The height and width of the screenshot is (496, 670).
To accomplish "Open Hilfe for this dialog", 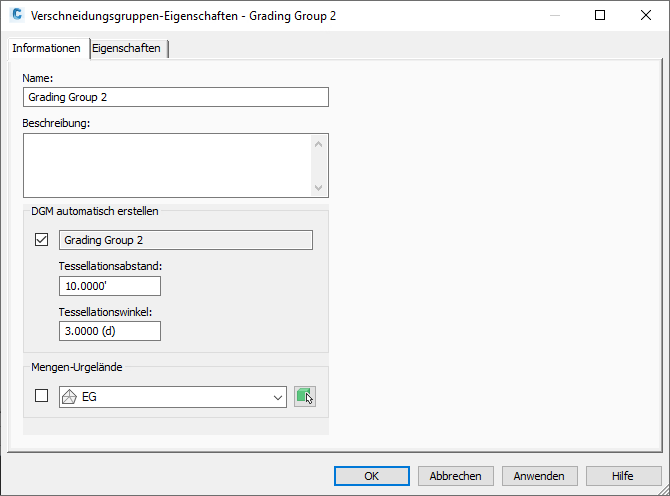I will tap(623, 476).
